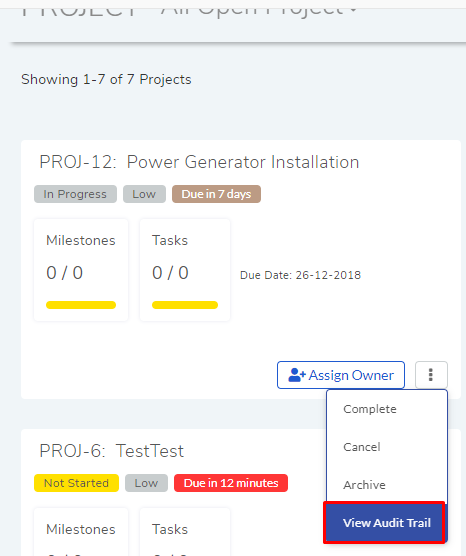Click the Low priority badge on PROJ-12
Screen dimensions: 466x556
144,194
